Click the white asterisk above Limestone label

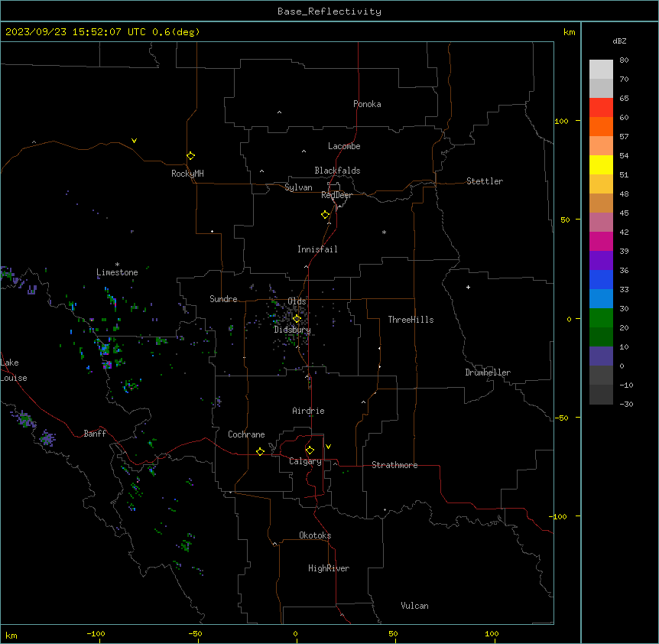117,265
